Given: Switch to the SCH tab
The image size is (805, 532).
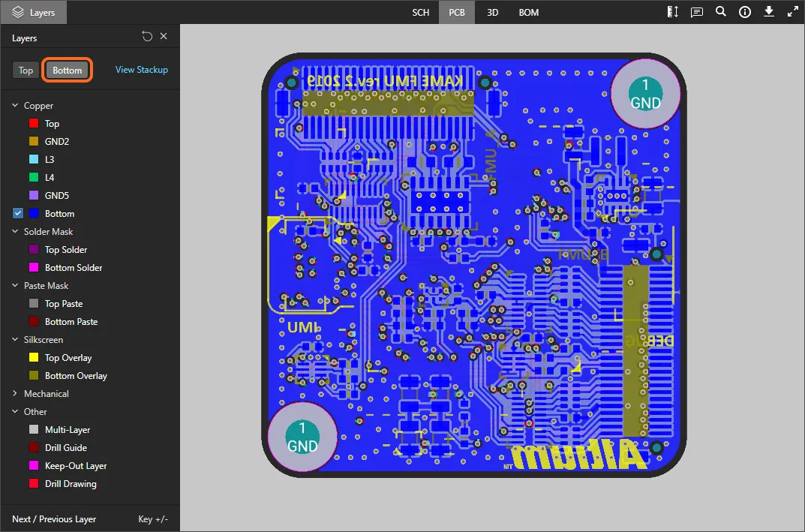Looking at the screenshot, I should tap(420, 12).
